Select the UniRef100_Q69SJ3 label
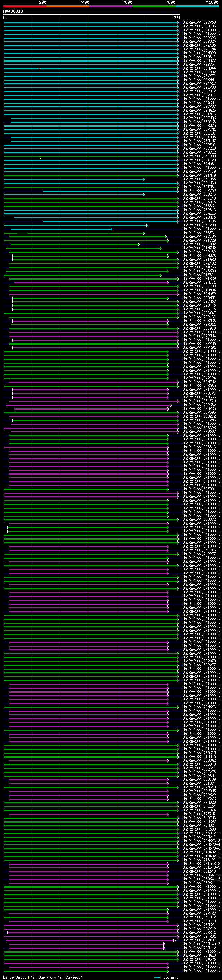222x980 pixels. pos(199,210)
